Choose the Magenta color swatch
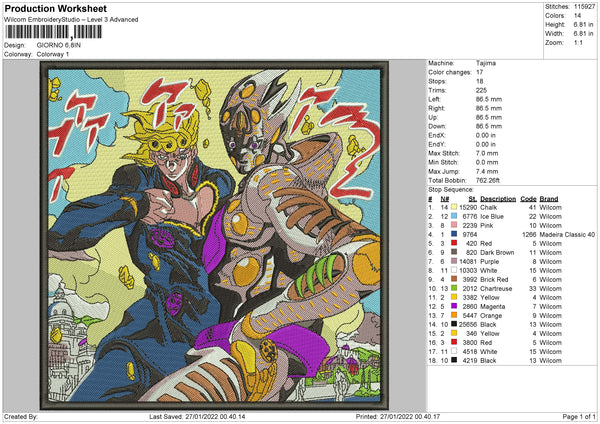The width and height of the screenshot is (600, 424). point(454,306)
